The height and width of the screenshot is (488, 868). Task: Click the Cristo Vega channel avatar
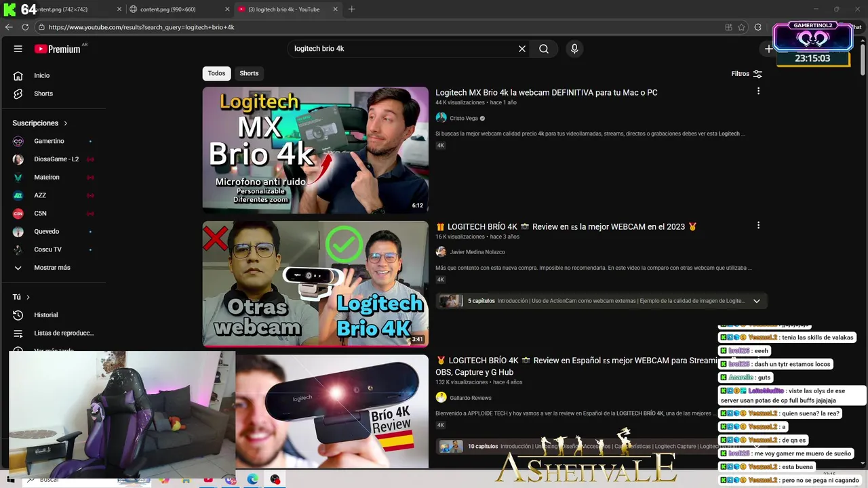(x=441, y=118)
